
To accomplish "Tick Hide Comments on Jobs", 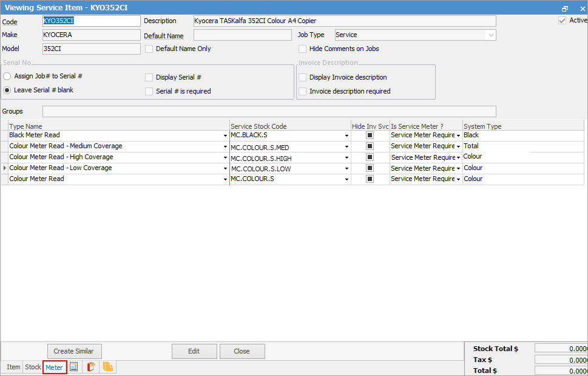I will 302,49.
